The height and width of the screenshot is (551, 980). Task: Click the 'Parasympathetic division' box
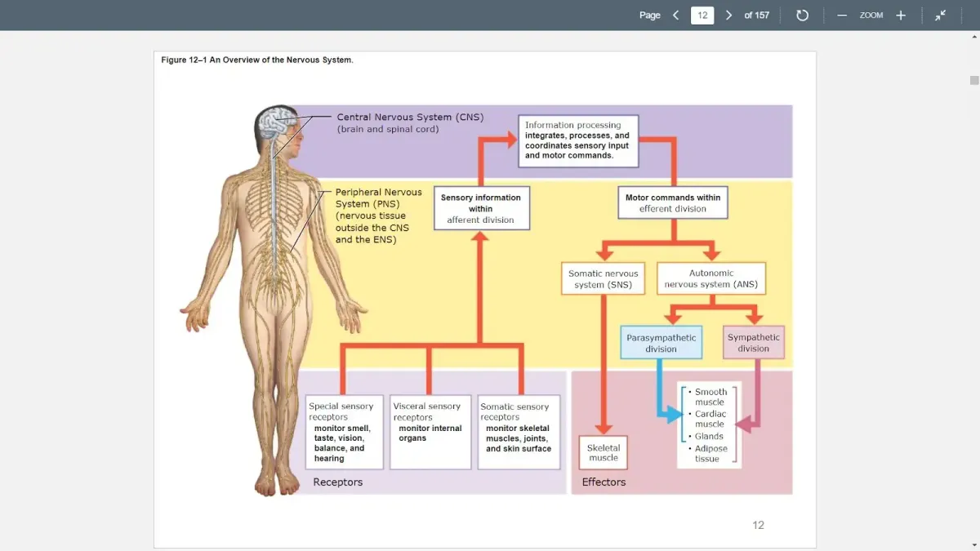click(661, 343)
